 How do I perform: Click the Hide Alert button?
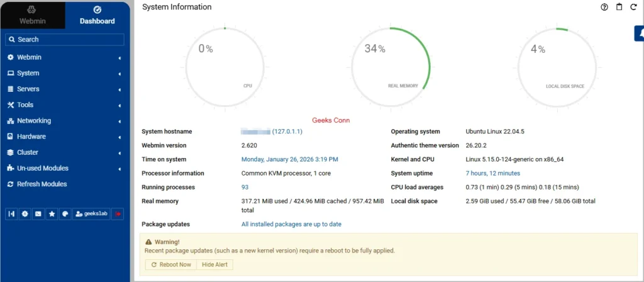pos(215,265)
